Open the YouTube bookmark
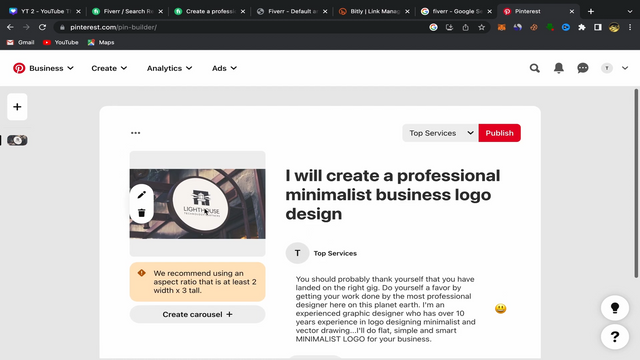This screenshot has height=360, width=640. [x=61, y=42]
